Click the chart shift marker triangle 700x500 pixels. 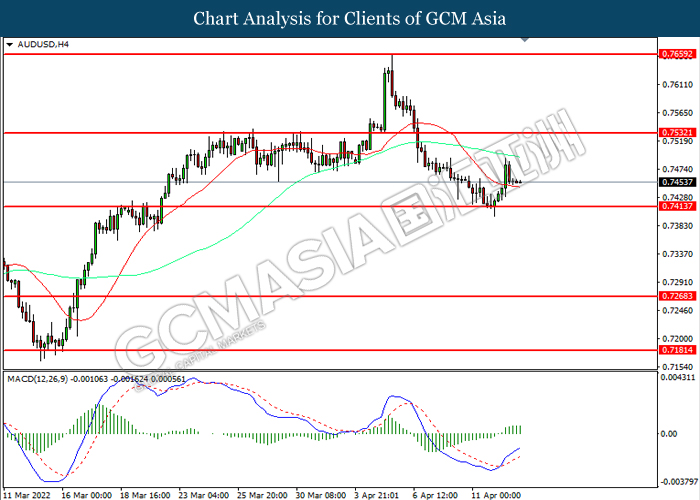[x=525, y=40]
